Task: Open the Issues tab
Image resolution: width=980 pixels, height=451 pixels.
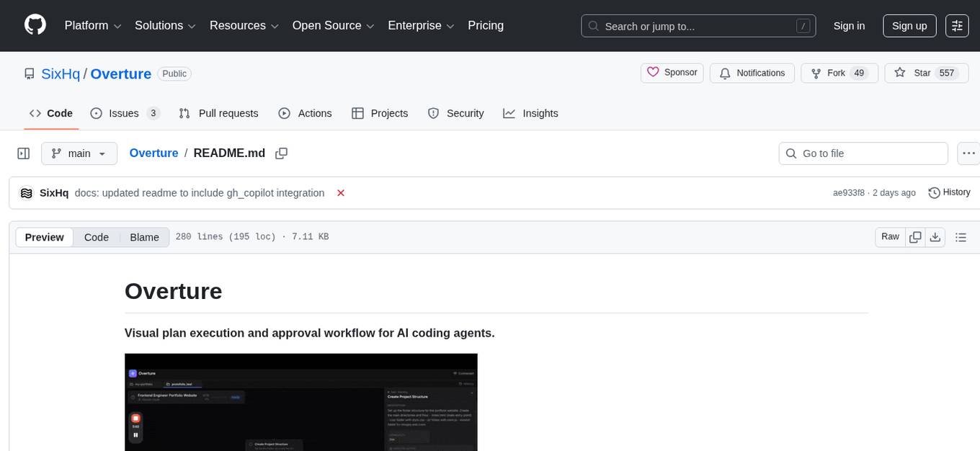Action: 125,113
